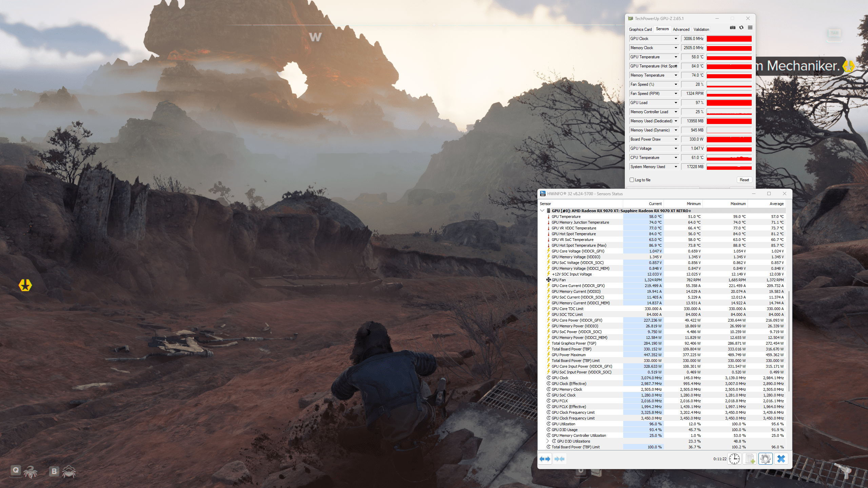Click the yellow star quest marker
868x488 pixels.
(25, 285)
